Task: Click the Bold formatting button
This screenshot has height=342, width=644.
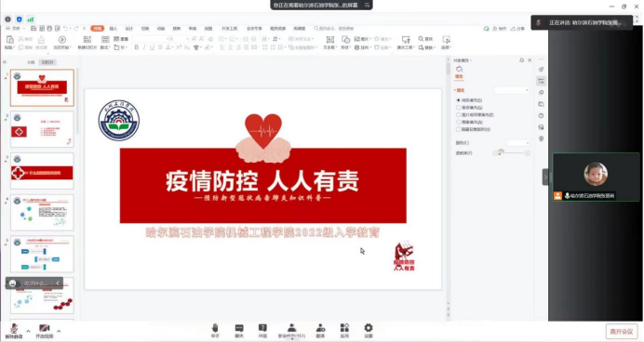Action: (x=137, y=47)
